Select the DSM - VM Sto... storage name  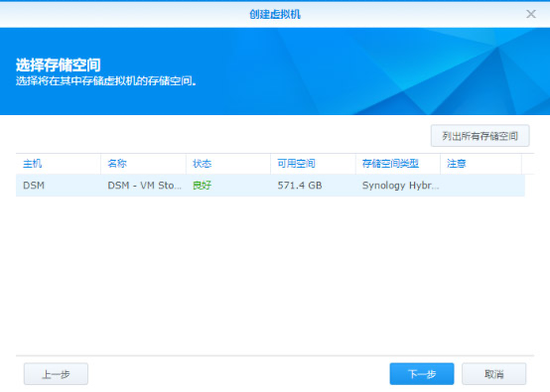coord(143,186)
